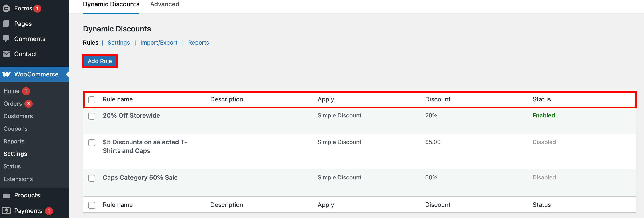
Task: Open the Reports sub-navigation link
Action: (198, 43)
